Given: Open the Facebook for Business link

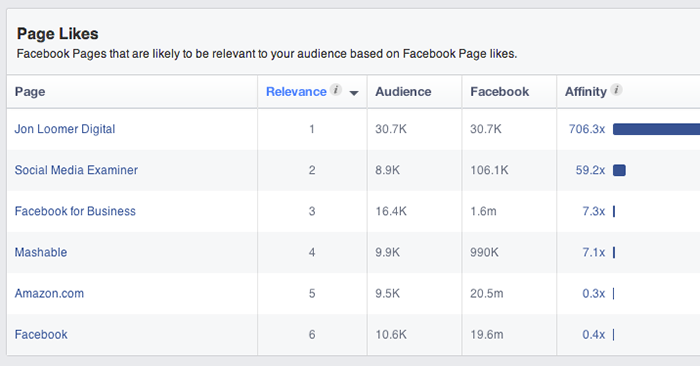Looking at the screenshot, I should pos(75,211).
